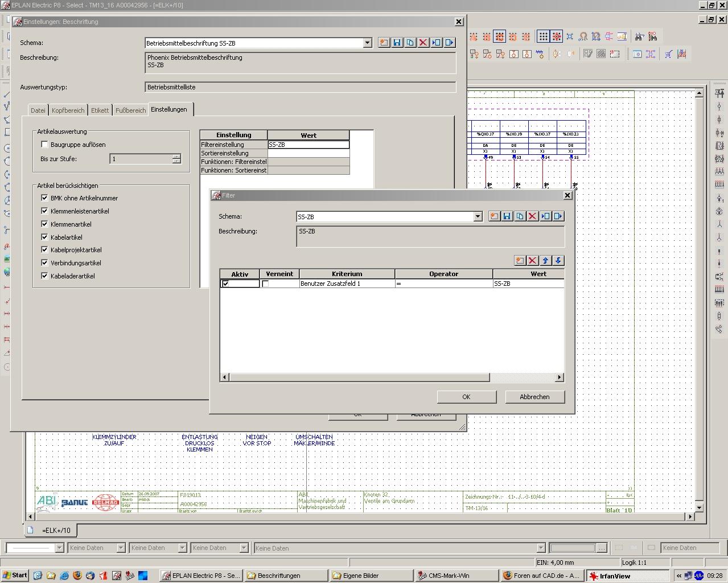Viewport: 728px width, 583px height.
Task: Open third Keine Daten dropdown
Action: click(244, 548)
